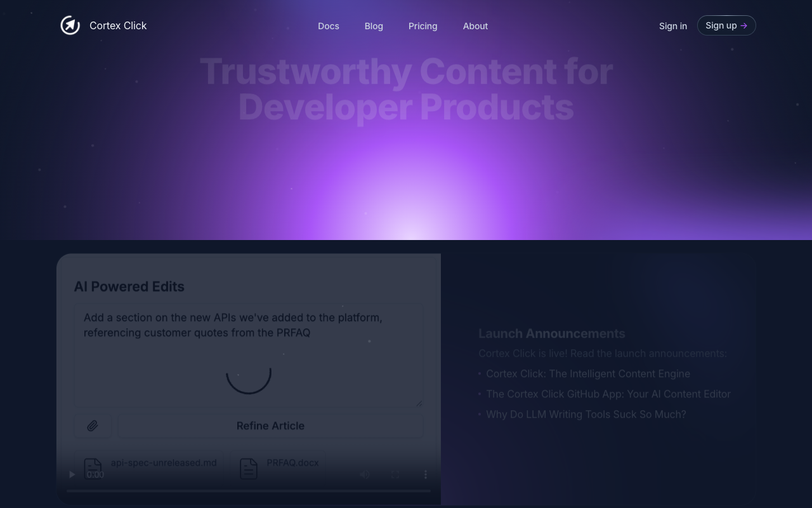Click the api-spec-unreleased.md file name
Image resolution: width=812 pixels, height=508 pixels.
(164, 462)
